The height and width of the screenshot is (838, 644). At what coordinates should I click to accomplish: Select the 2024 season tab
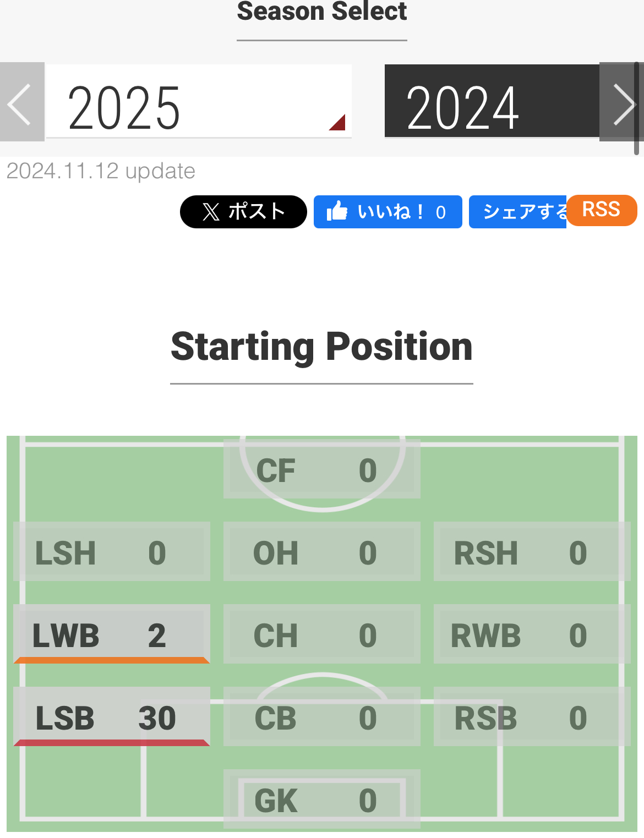tap(491, 102)
